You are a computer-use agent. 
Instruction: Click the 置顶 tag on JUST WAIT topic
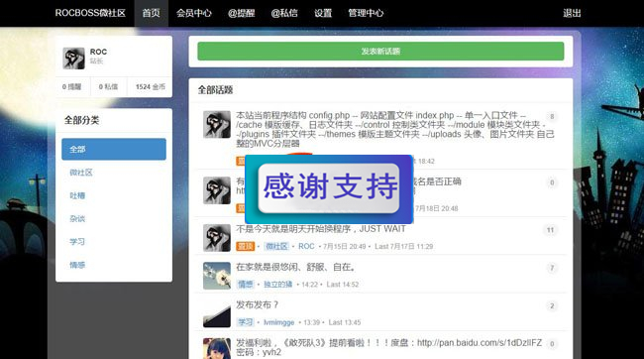(x=245, y=246)
